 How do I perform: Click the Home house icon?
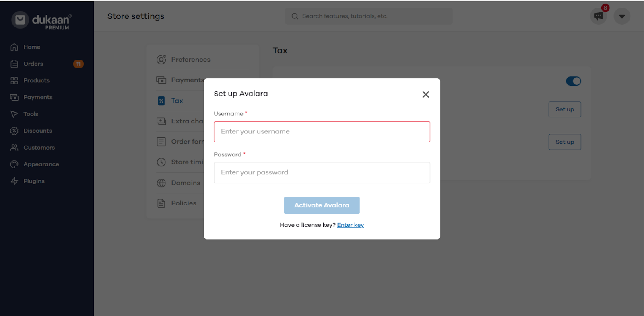point(14,47)
